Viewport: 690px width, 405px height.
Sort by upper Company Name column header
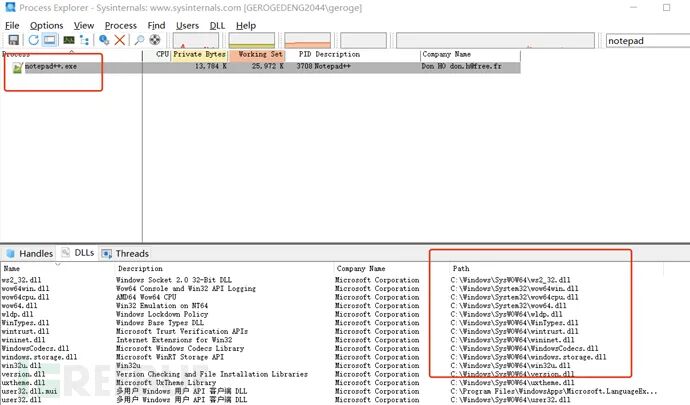click(x=446, y=54)
